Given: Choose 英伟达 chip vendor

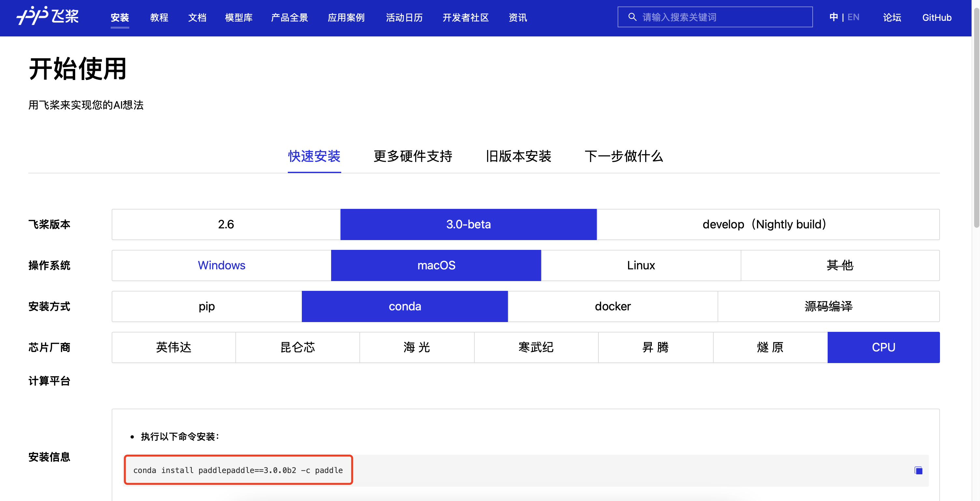Looking at the screenshot, I should pyautogui.click(x=174, y=347).
